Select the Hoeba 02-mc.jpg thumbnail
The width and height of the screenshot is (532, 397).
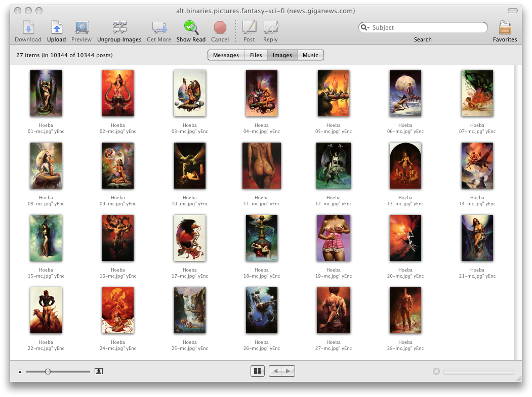(118, 93)
